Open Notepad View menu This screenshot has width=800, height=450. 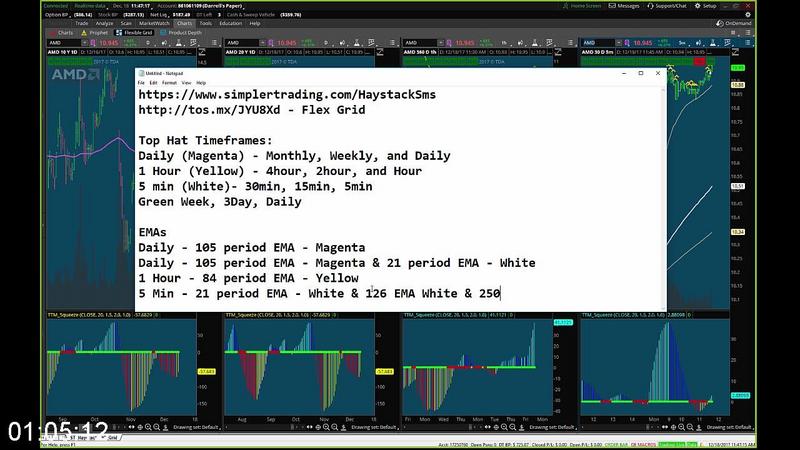[x=187, y=83]
